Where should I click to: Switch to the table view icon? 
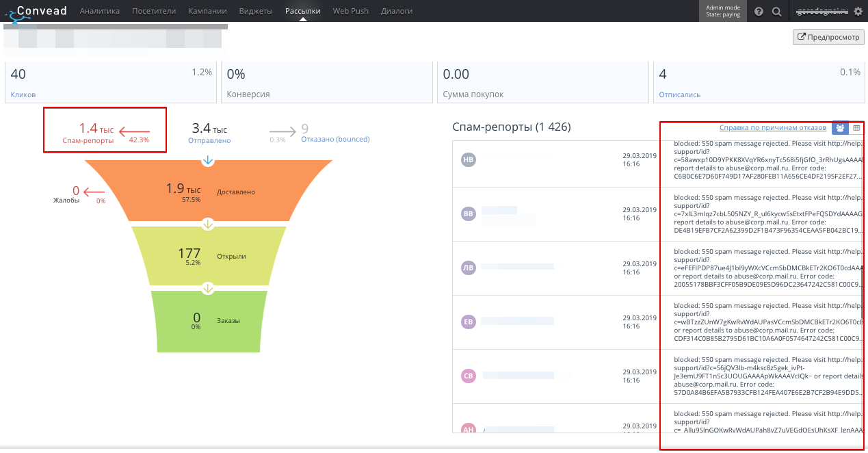point(856,128)
